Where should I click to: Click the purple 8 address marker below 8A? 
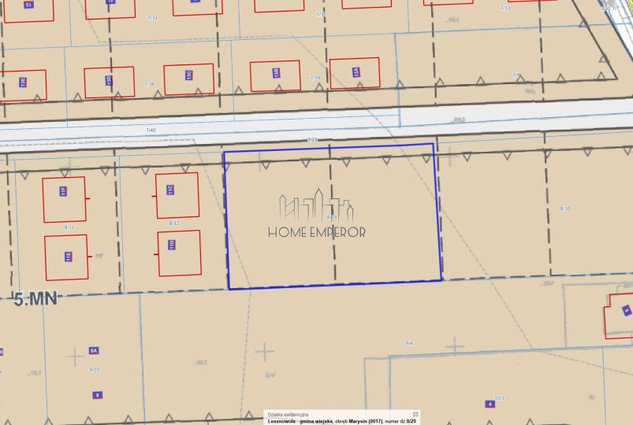(98, 395)
